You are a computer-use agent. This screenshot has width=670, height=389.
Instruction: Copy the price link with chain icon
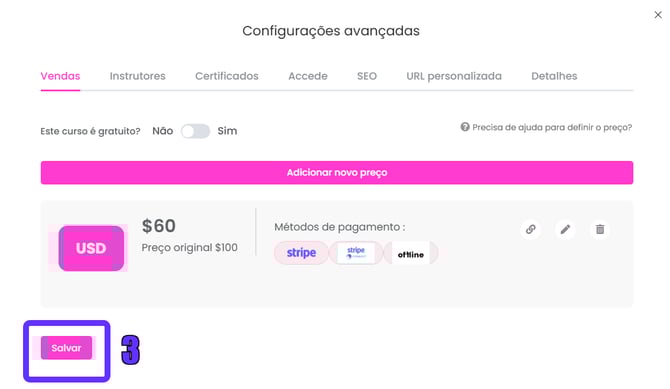531,230
